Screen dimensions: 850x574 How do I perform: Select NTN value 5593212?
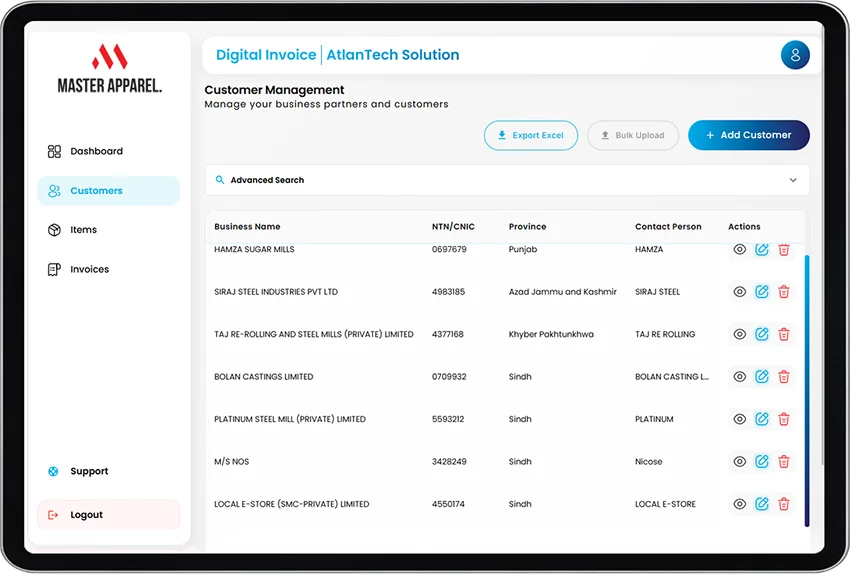448,419
